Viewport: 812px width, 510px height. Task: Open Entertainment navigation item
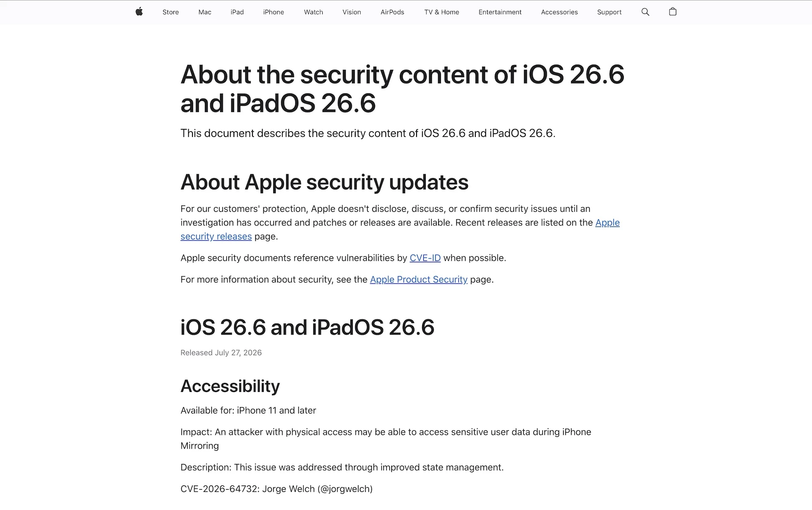[x=500, y=12]
